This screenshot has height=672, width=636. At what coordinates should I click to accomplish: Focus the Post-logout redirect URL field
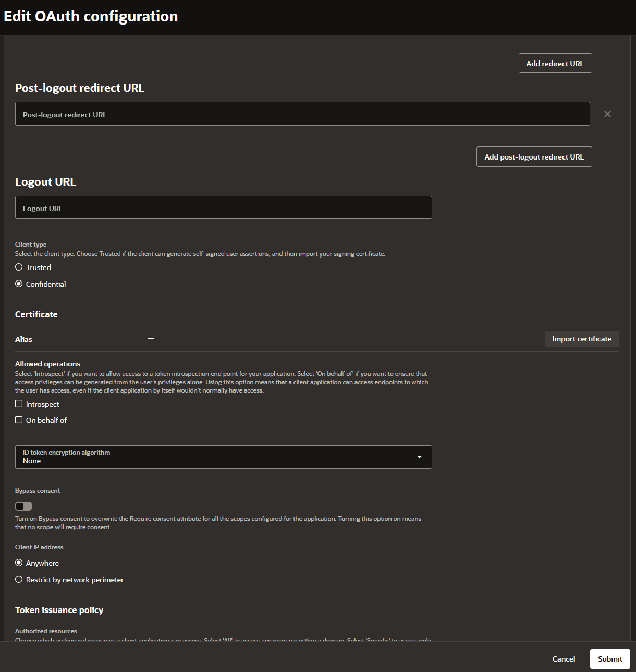302,114
